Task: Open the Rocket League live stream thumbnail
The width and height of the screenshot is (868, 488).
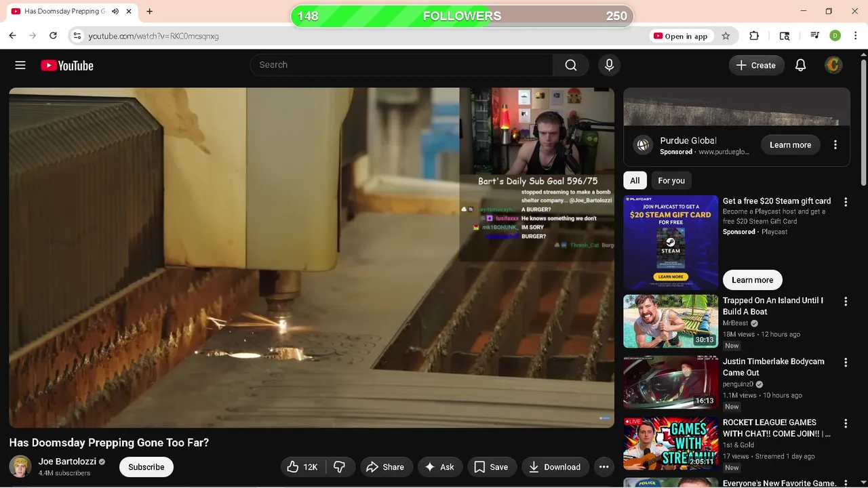Action: (x=671, y=443)
